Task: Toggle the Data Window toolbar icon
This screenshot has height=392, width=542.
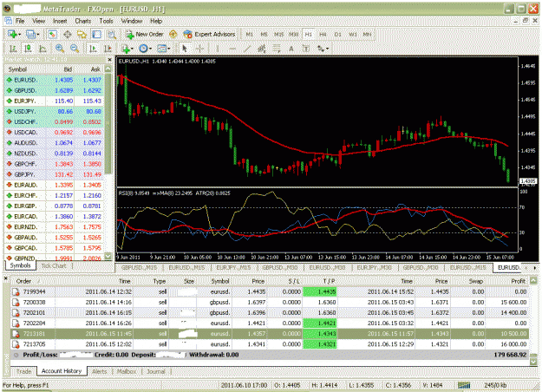Action: (x=68, y=34)
